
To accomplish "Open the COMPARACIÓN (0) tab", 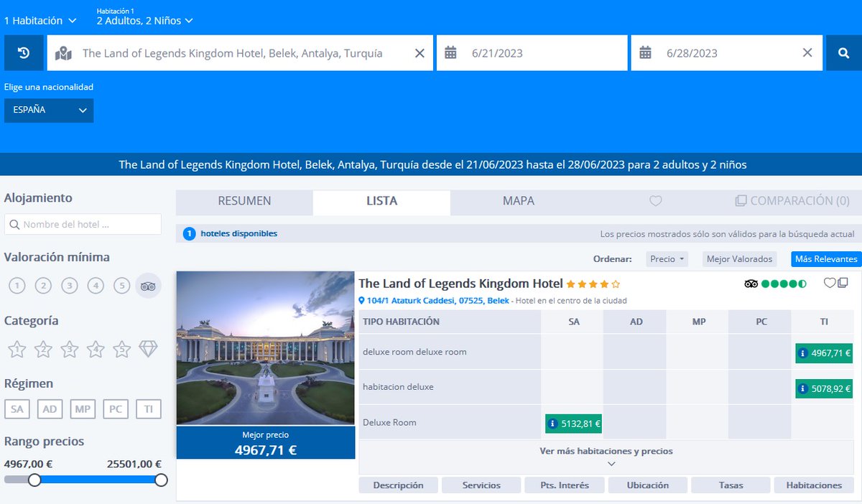I will (x=792, y=202).
